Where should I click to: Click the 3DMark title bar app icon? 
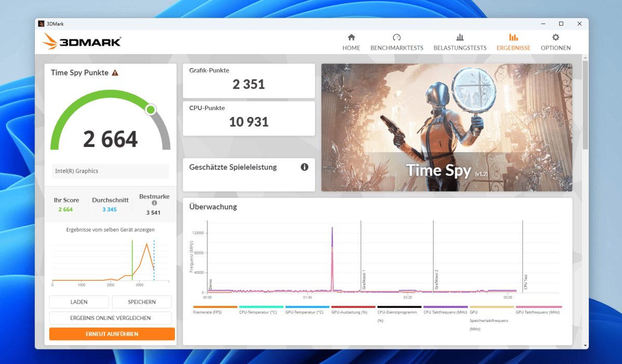[x=41, y=24]
